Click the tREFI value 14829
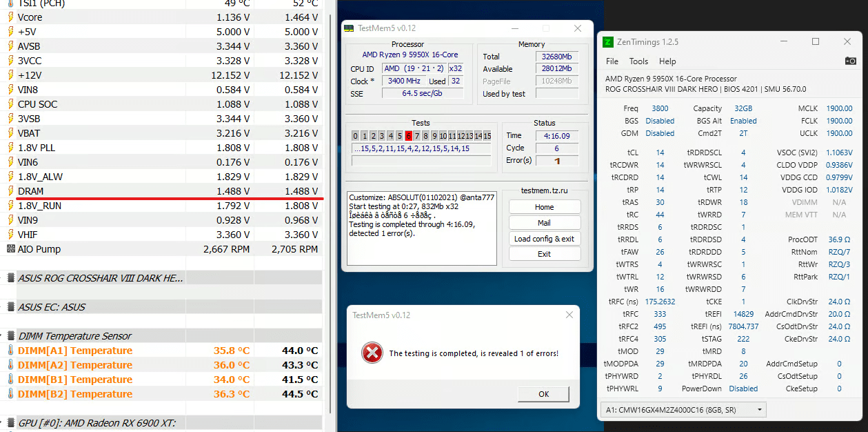The width and height of the screenshot is (868, 432). click(743, 314)
